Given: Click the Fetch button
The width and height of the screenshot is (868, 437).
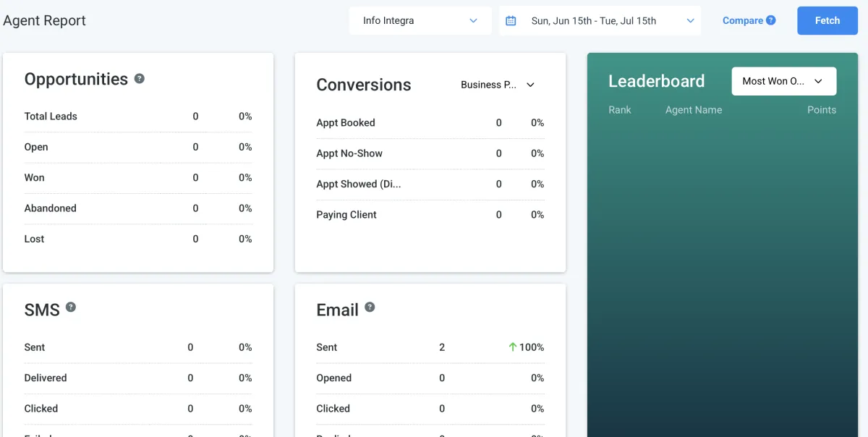Looking at the screenshot, I should pos(827,20).
